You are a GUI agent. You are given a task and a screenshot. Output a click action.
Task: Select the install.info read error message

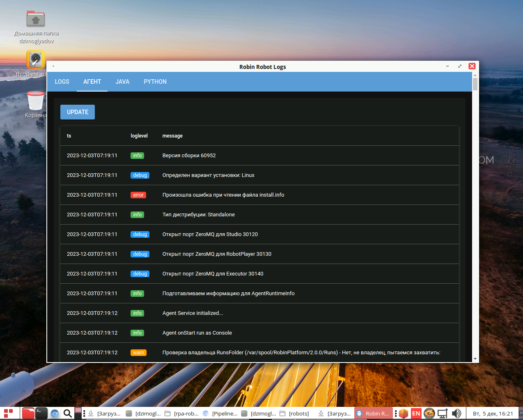point(223,195)
